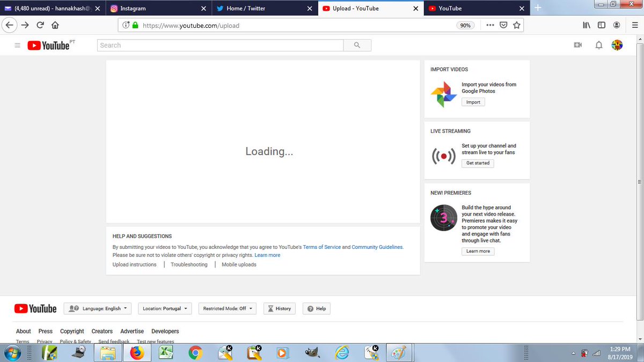Click the browser forward arrow
The height and width of the screenshot is (362, 644).
25,25
